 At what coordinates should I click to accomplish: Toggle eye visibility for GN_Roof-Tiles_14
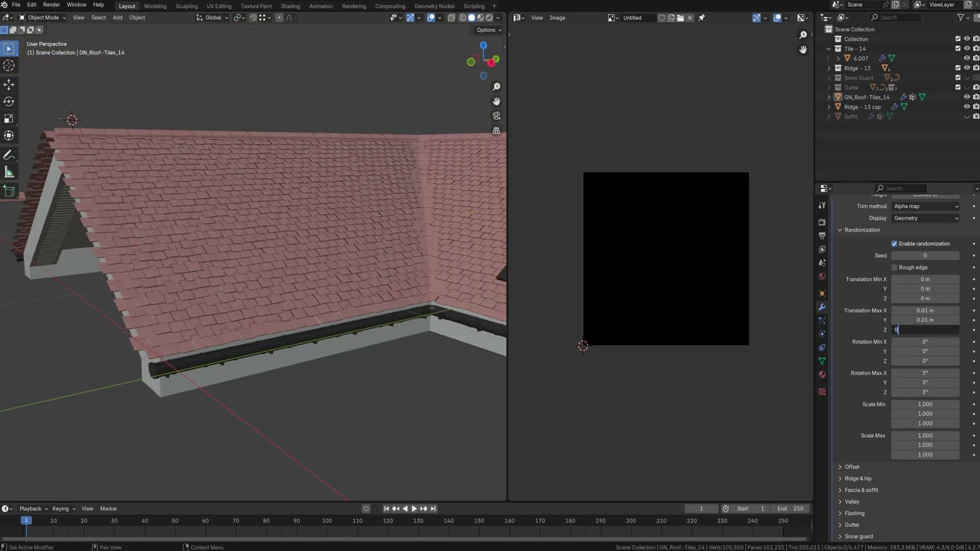tap(967, 97)
